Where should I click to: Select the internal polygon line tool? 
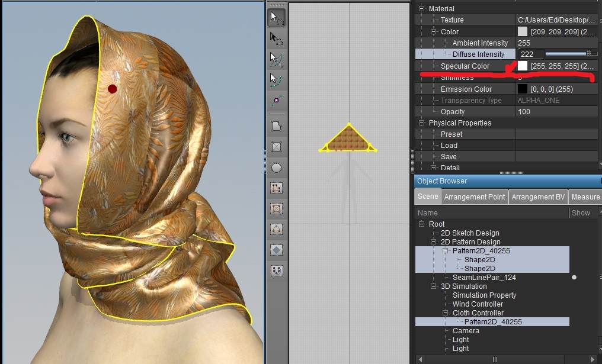click(277, 188)
